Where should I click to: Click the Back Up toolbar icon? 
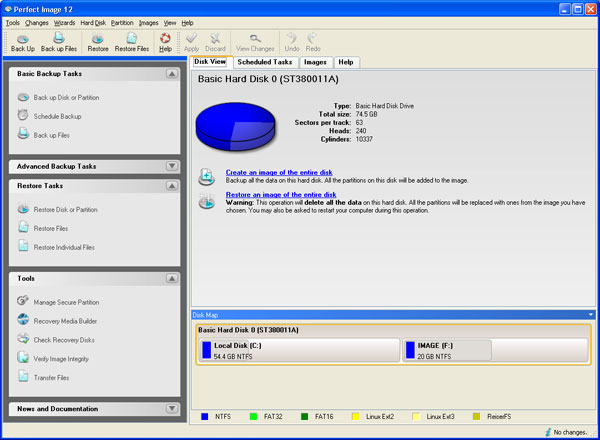[22, 41]
